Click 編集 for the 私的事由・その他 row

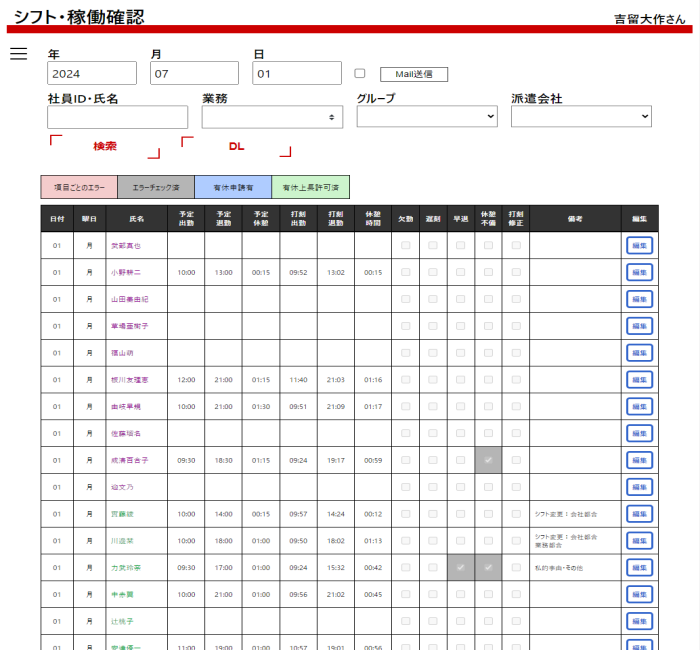pyautogui.click(x=639, y=567)
